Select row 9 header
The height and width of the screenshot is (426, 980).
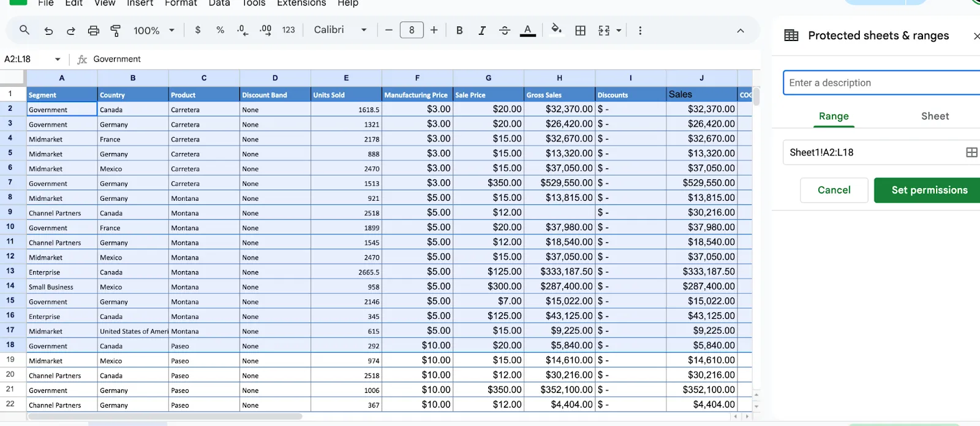point(10,212)
